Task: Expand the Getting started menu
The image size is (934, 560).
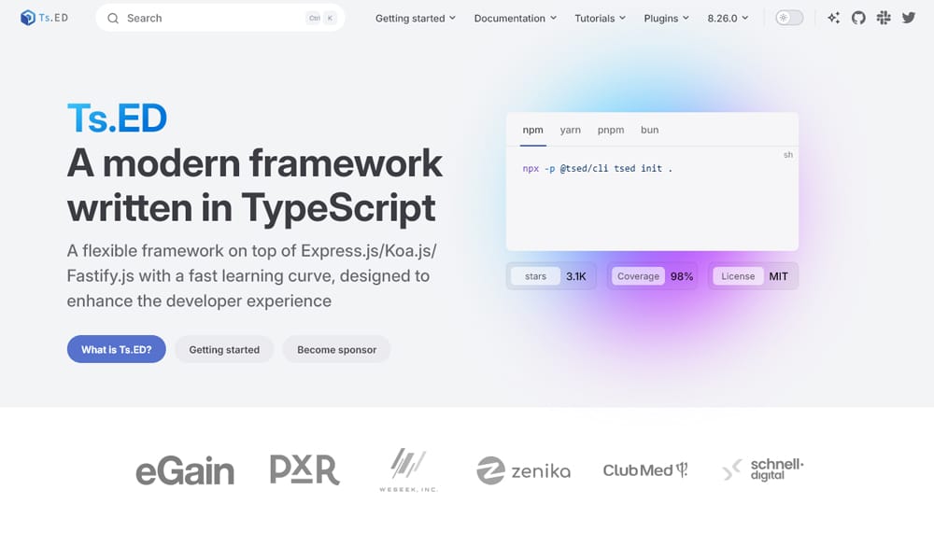Action: click(x=416, y=19)
